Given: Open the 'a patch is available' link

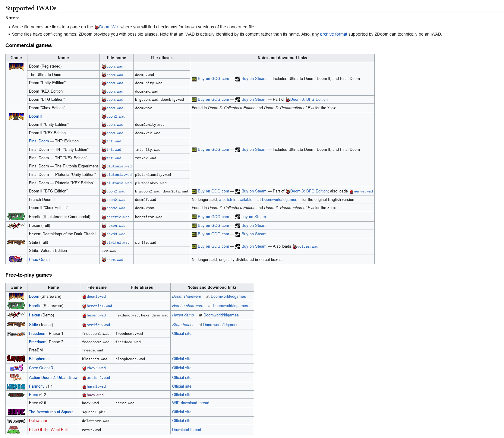Looking at the screenshot, I should click(x=236, y=200).
